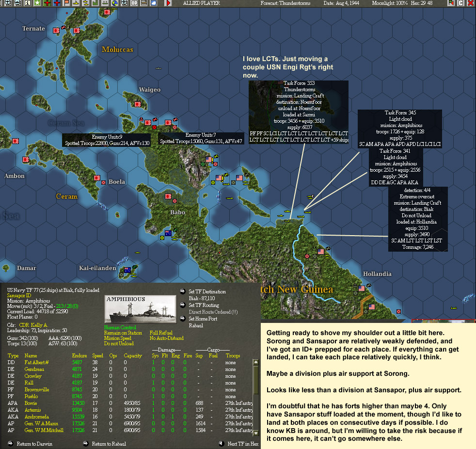Screen dimensions: 476x449
Task: Open the 'OP' operations toolbar icon
Action: tap(134, 3)
